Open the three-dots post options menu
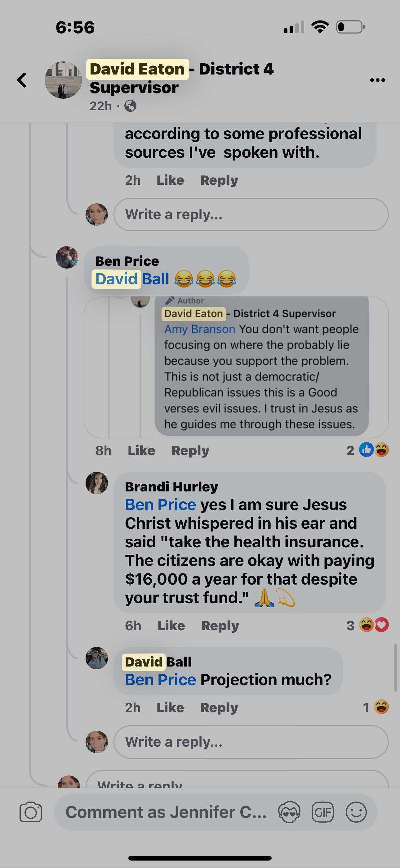400x868 pixels. click(377, 80)
